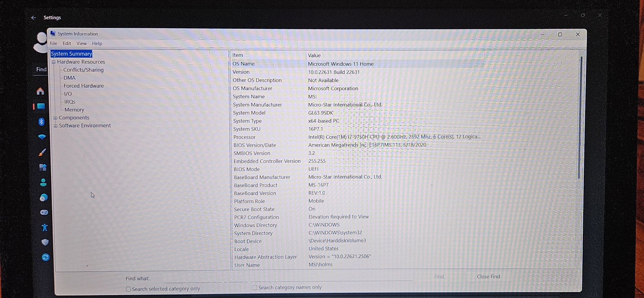Image resolution: width=644 pixels, height=298 pixels.
Task: Click the Find button
Action: pyautogui.click(x=439, y=277)
